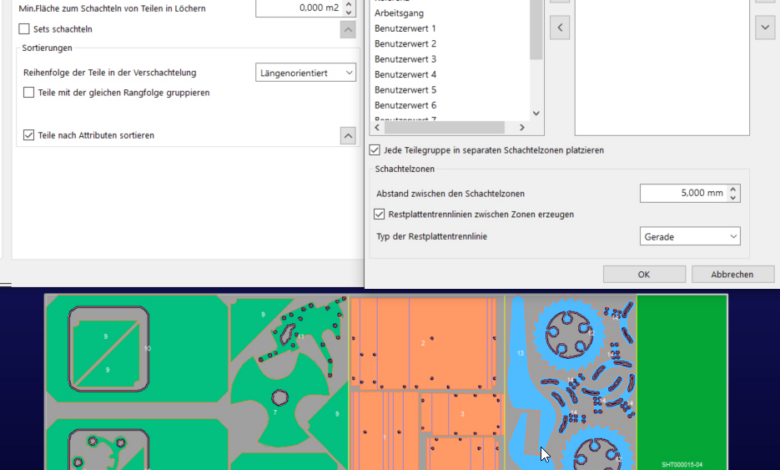Increase Min.Fläche value with up spinner
The image size is (780, 470).
(x=349, y=4)
